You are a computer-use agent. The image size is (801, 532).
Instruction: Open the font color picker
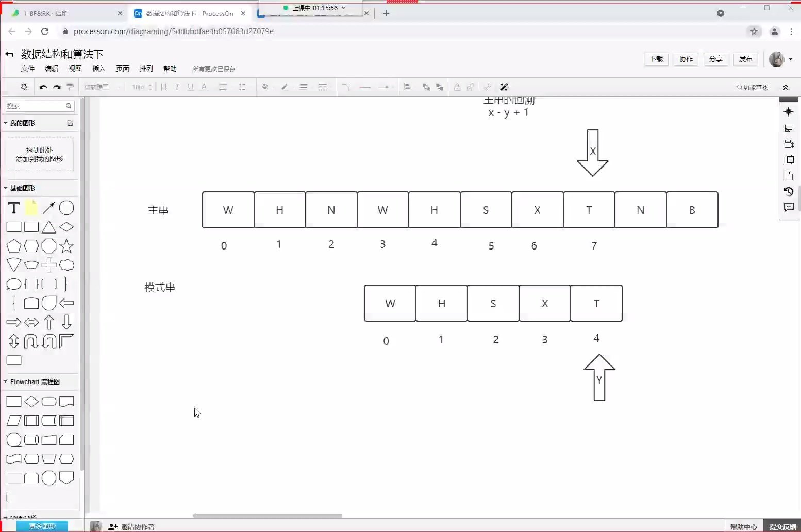pos(204,87)
